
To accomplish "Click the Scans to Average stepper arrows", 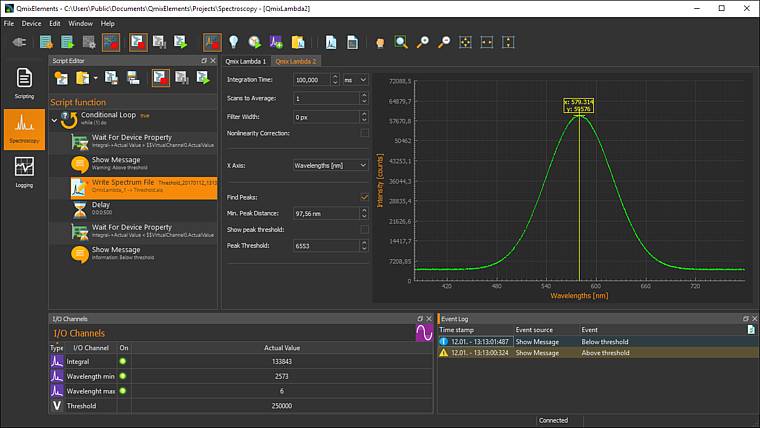I will 364,98.
